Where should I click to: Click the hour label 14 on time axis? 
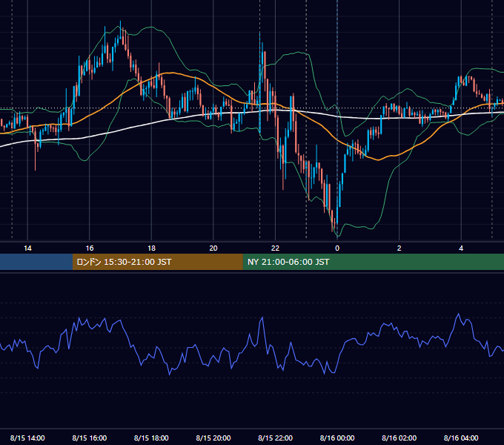point(27,248)
